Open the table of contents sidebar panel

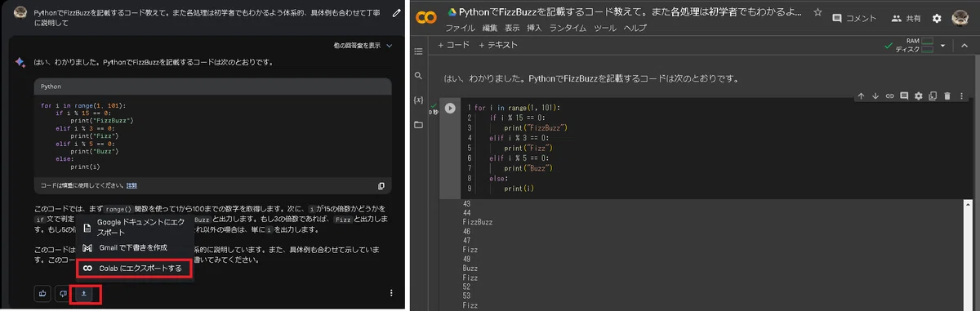[419, 51]
